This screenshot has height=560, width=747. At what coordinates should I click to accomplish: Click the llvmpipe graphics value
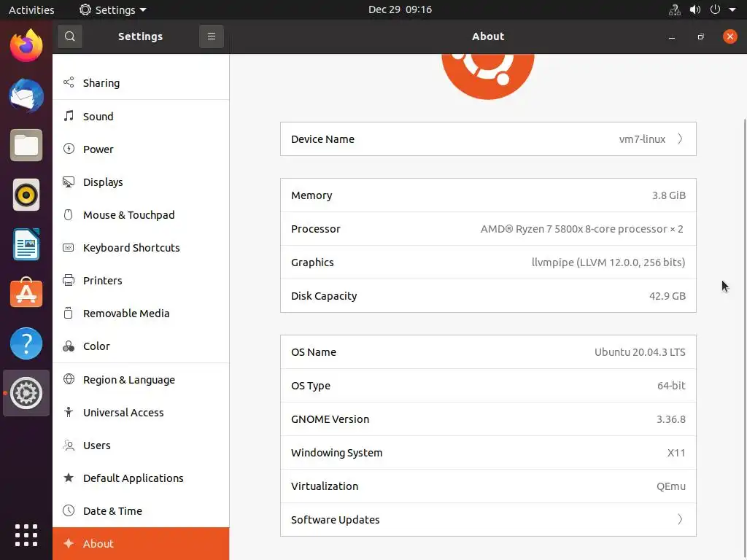point(608,262)
